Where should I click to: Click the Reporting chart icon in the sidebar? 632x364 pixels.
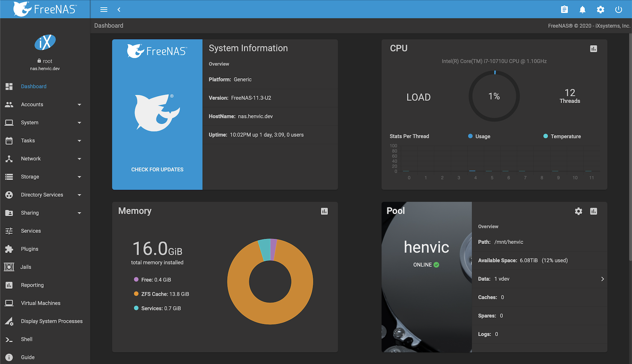(9, 285)
